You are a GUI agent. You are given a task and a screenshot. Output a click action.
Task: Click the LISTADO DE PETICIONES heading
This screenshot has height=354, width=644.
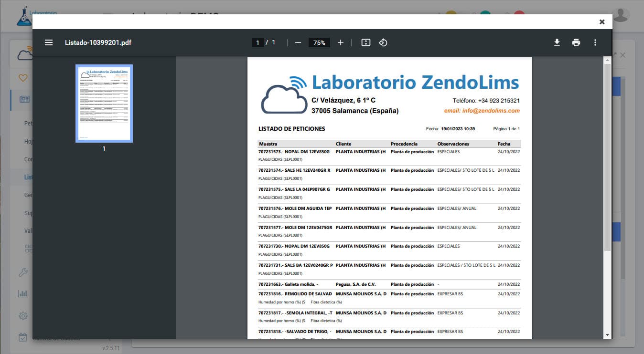tap(292, 129)
